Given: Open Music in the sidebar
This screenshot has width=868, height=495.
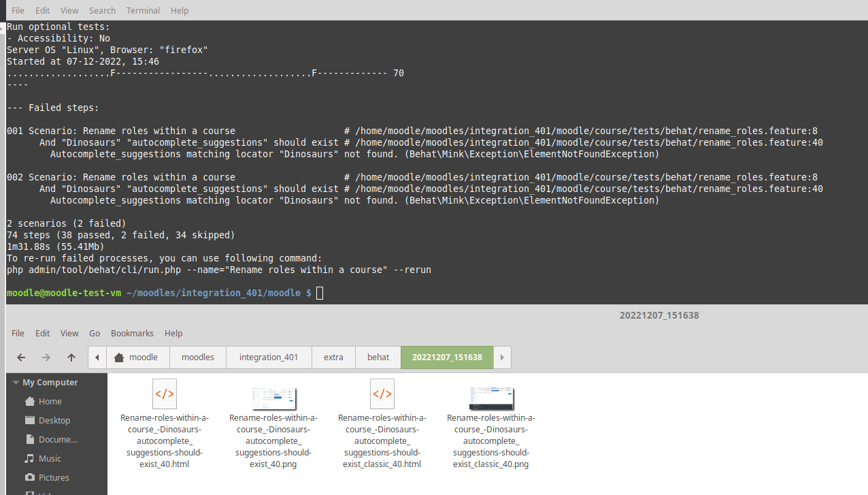Looking at the screenshot, I should (50, 459).
